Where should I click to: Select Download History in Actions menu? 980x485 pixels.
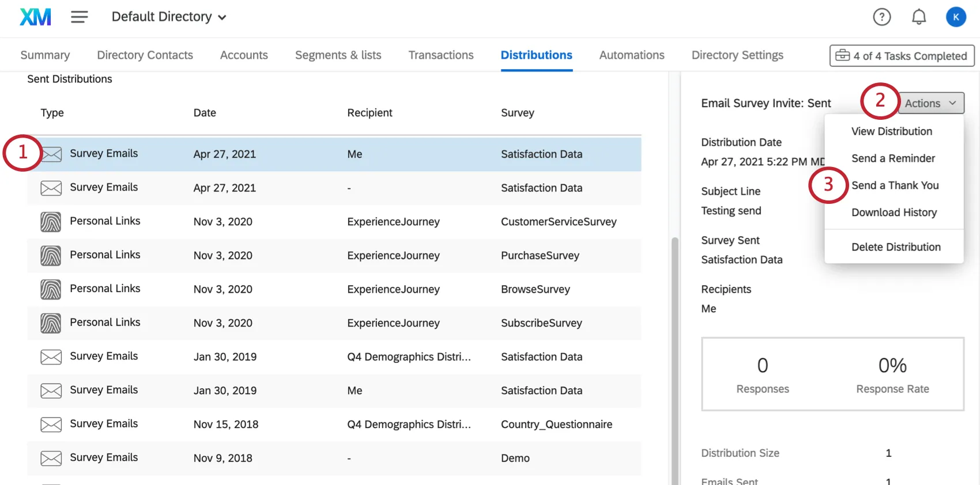pos(894,213)
